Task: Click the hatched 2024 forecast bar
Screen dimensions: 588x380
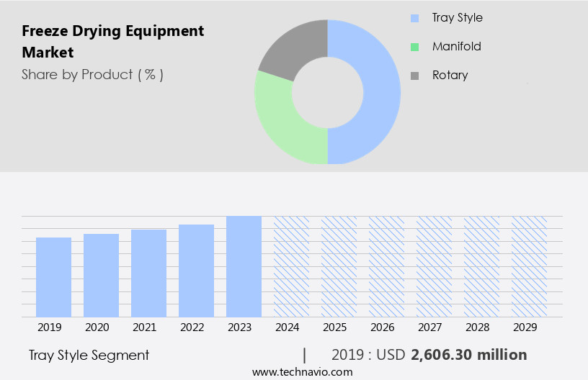Action: pos(291,266)
